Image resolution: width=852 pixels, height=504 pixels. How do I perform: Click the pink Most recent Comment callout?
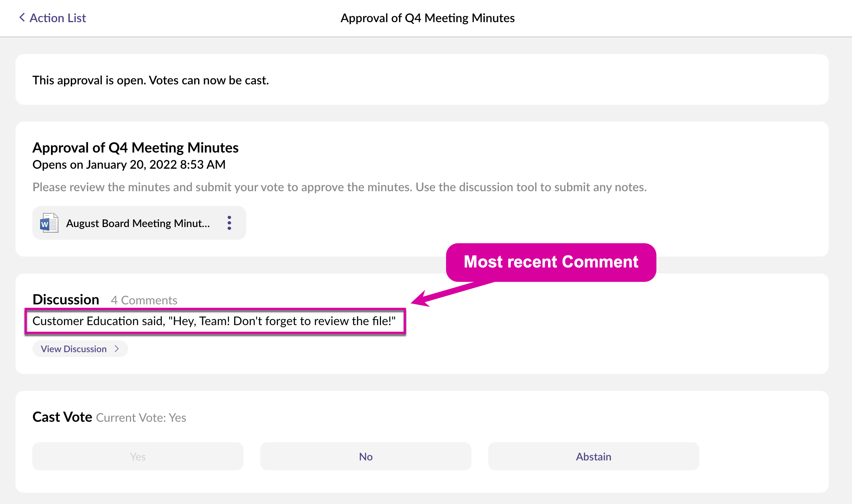click(x=551, y=262)
